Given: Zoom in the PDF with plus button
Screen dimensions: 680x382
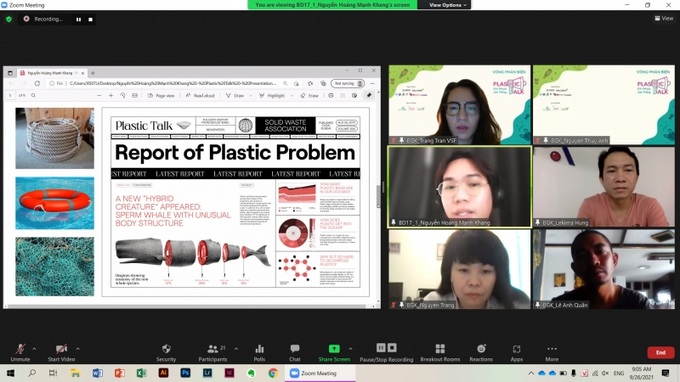Looking at the screenshot, I should tap(111, 95).
